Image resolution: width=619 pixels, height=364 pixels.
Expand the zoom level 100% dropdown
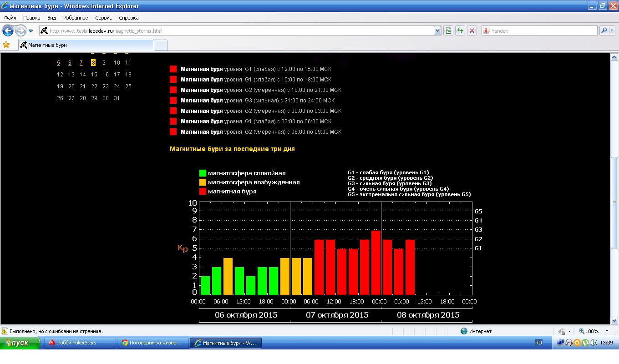coord(607,331)
